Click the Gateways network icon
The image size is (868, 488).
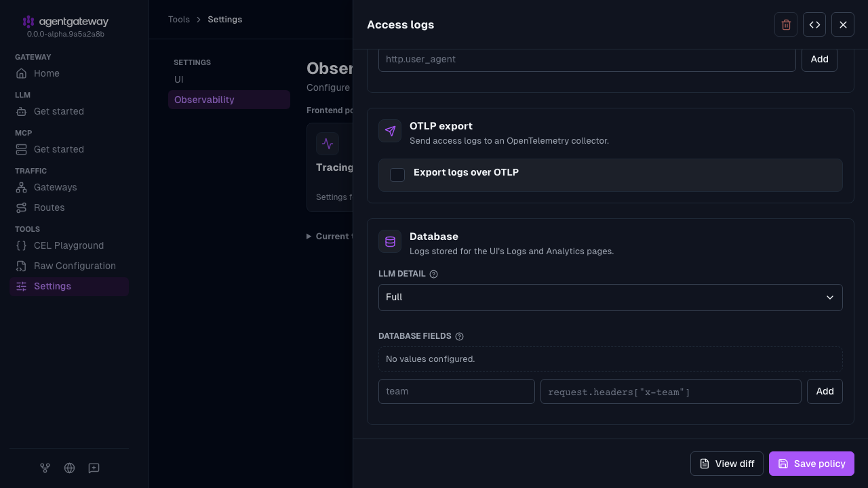click(22, 187)
